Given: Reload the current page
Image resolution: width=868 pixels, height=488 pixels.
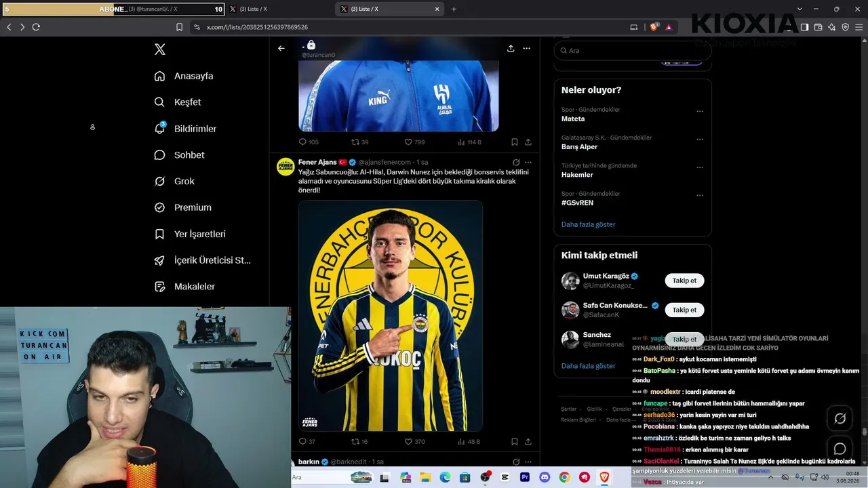Looking at the screenshot, I should tap(36, 27).
